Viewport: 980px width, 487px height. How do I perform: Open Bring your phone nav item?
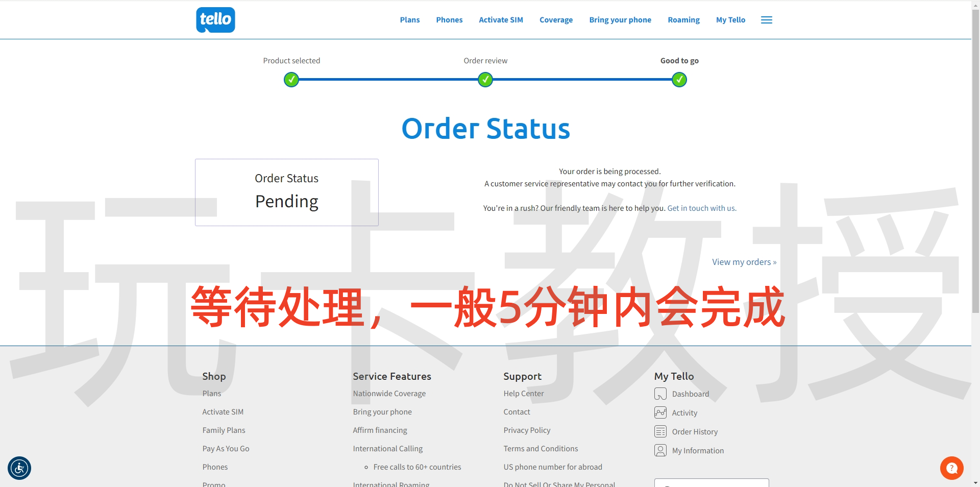620,20
